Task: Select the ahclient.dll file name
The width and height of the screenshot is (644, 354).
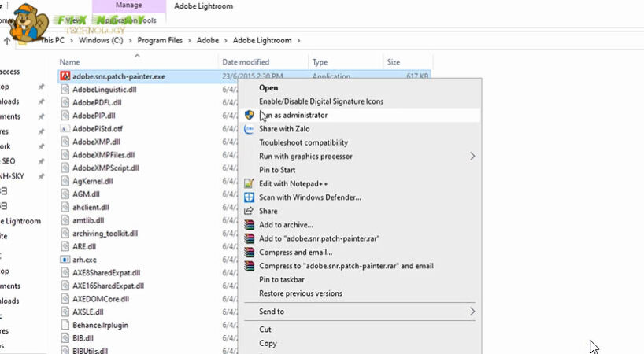Action: (x=91, y=207)
